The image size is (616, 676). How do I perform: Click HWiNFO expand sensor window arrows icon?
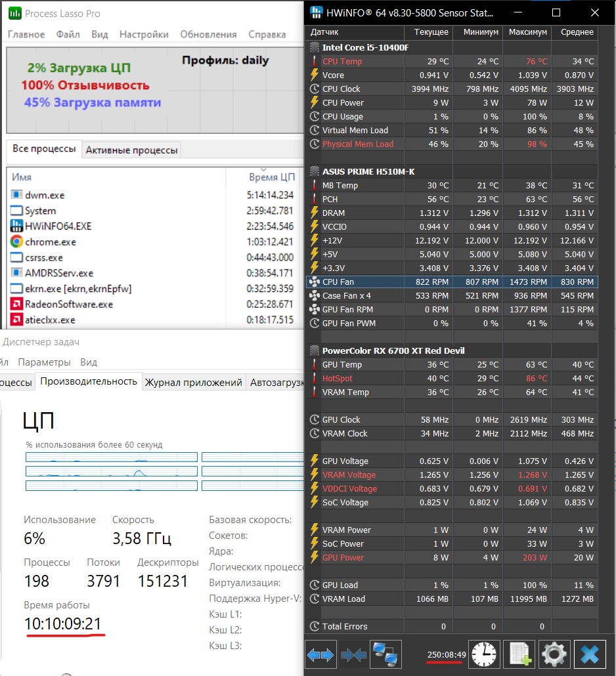320,654
